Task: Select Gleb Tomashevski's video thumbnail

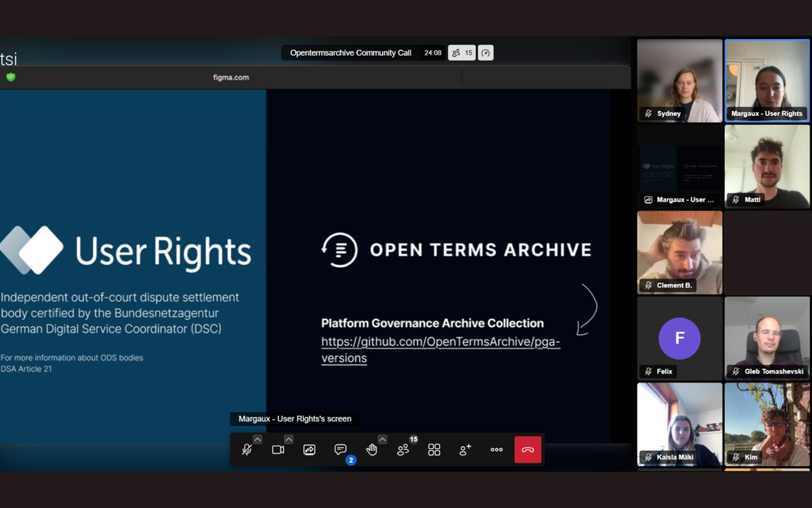Action: click(767, 338)
